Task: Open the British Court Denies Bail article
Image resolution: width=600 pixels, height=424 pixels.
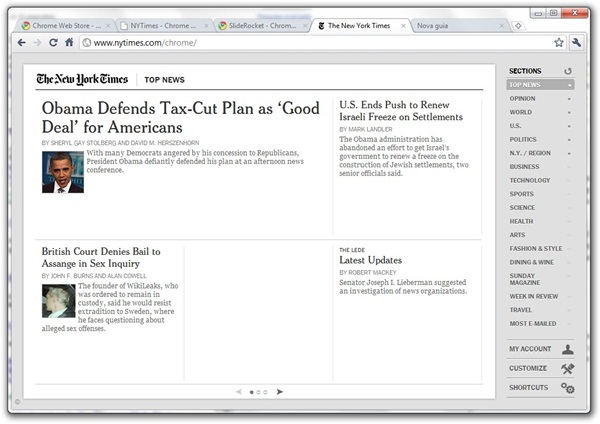Action: pos(101,257)
